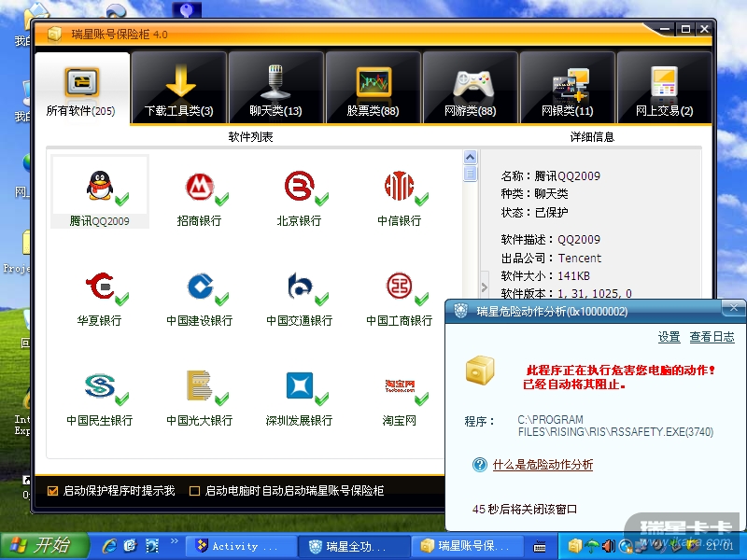
Task: Launch Internet Explorer from quick launch
Action: point(110,546)
